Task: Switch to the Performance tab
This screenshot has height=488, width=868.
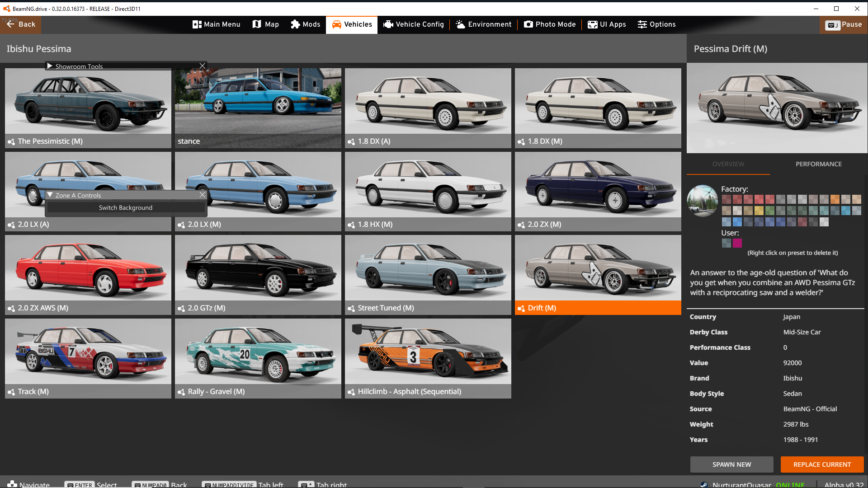Action: pos(818,164)
